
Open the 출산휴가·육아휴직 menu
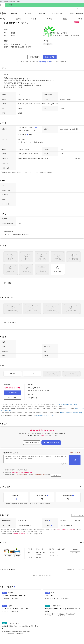[x=76, y=13]
